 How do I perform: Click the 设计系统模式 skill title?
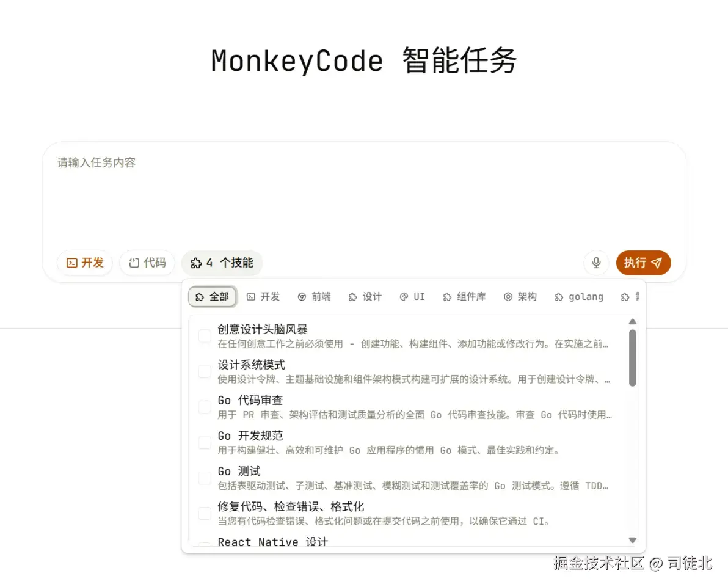tap(251, 365)
